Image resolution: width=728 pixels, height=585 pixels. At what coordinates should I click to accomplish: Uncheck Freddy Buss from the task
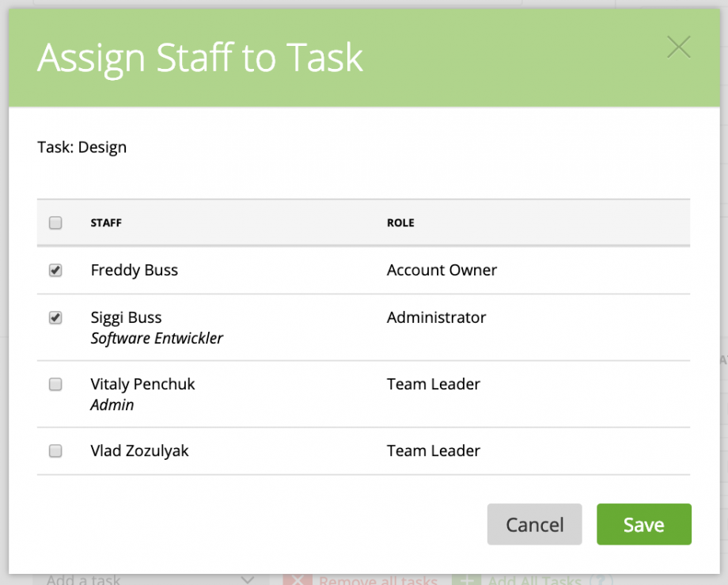tap(55, 270)
